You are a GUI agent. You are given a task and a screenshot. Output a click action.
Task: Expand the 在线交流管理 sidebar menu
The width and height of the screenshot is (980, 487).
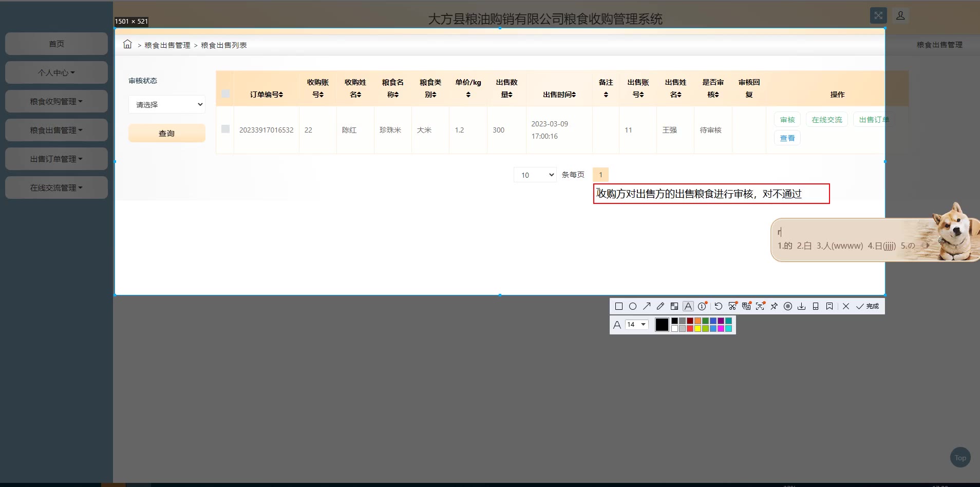[56, 188]
